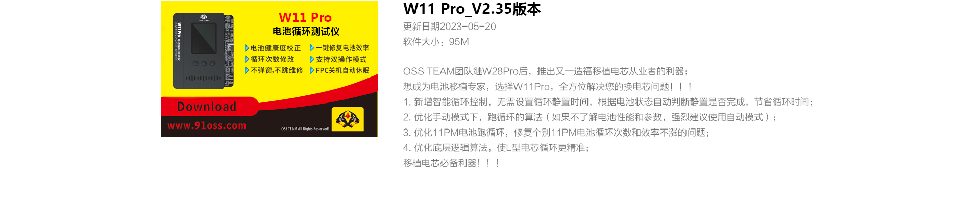Viewport: 980px width, 206px height.
Task: Click the blue arrow beside FPC关机自动休眠
Action: click(x=312, y=70)
